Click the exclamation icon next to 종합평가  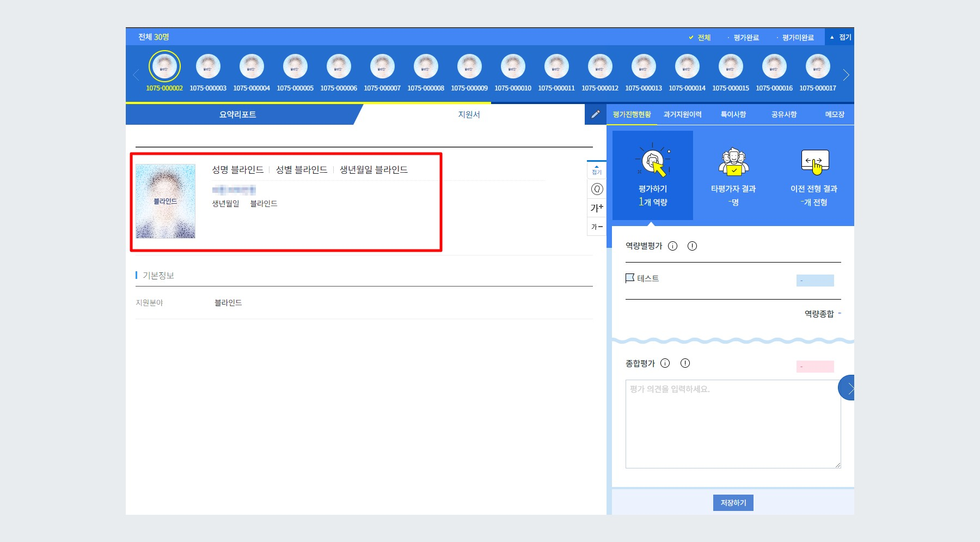685,363
